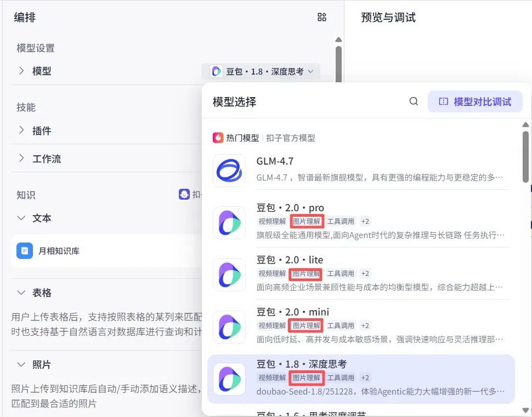Click the 豆包 2.0 lite model logo
Screen dimensions: 532x417
tap(229, 275)
